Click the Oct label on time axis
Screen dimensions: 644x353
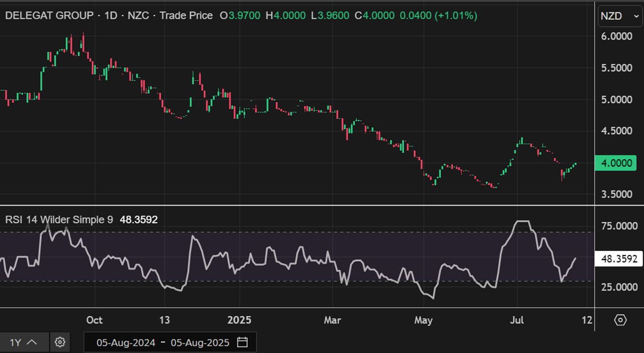click(94, 320)
